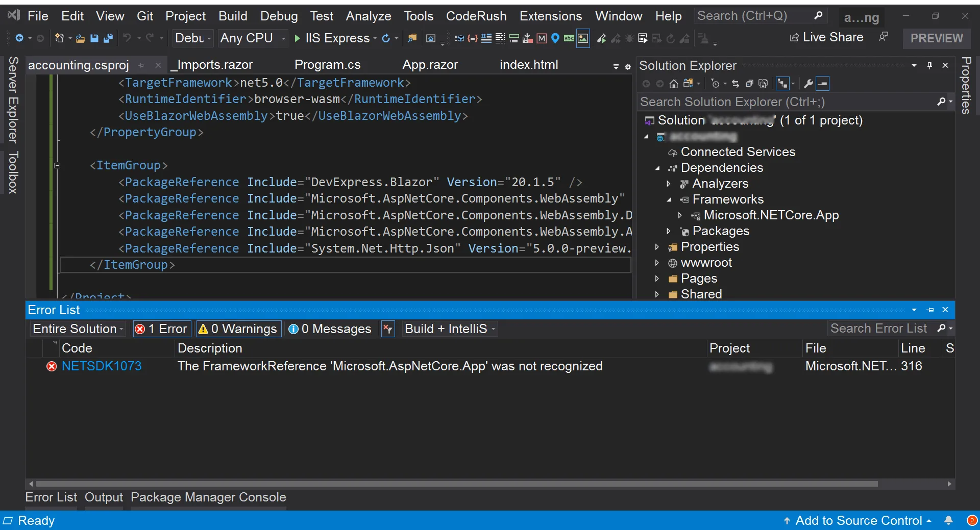Click the Open File folder icon
The width and height of the screenshot is (980, 530).
click(80, 38)
